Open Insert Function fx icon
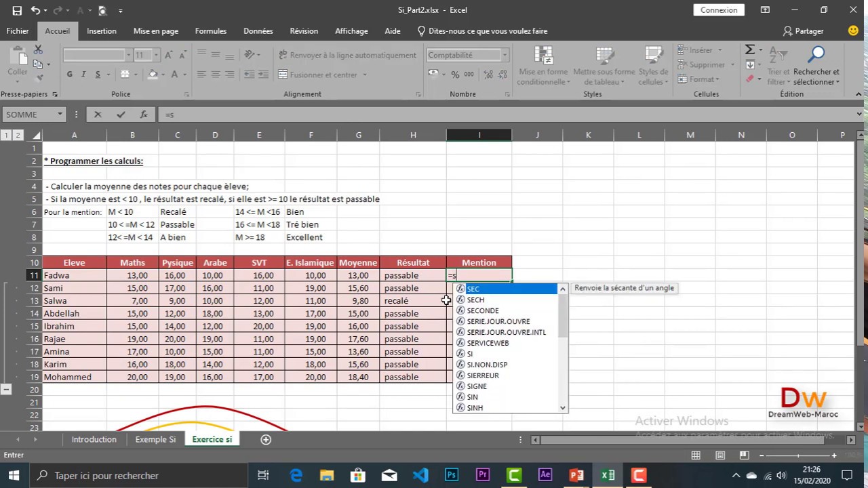This screenshot has width=868, height=488. (x=144, y=115)
